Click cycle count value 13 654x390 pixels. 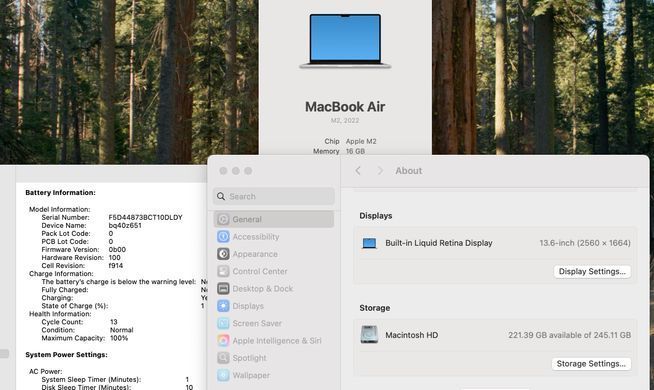pos(113,322)
